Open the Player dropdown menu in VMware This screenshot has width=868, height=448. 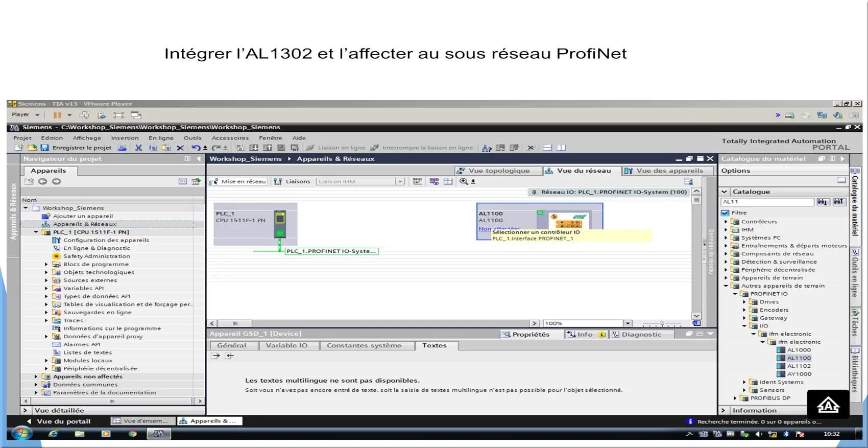pyautogui.click(x=26, y=115)
